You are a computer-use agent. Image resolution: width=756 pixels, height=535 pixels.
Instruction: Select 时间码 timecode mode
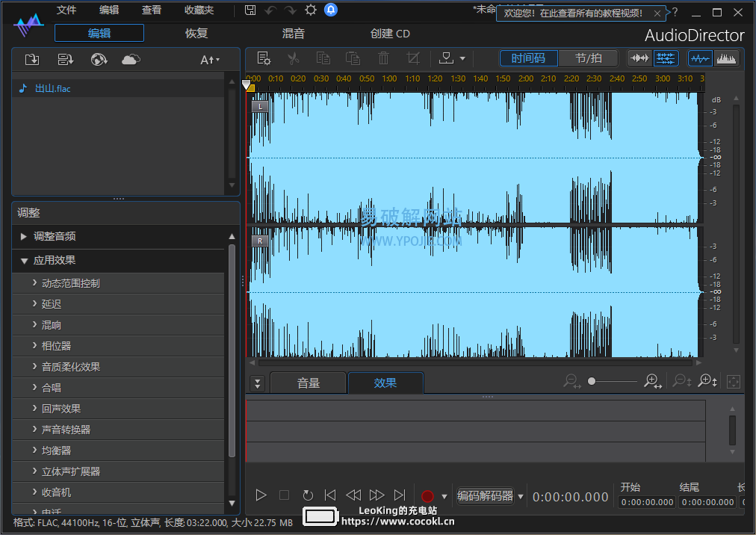click(x=528, y=58)
